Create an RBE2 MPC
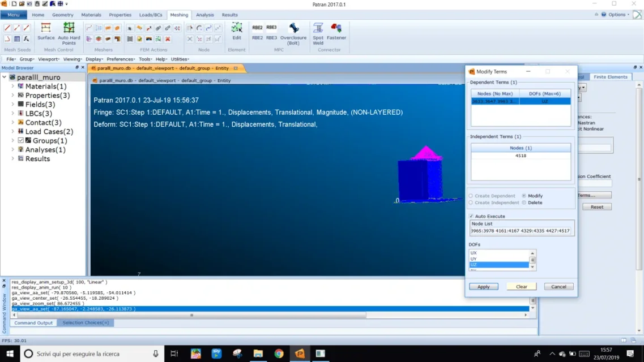 pyautogui.click(x=257, y=31)
